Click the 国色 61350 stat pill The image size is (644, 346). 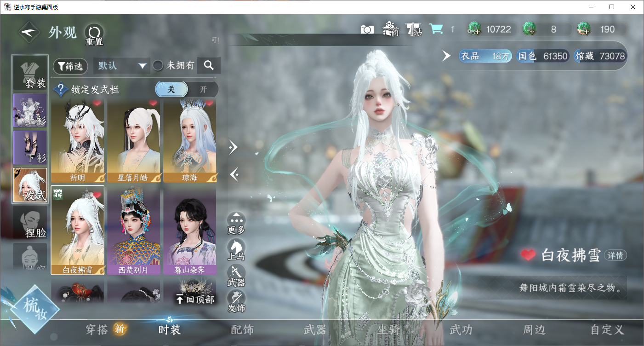pos(543,56)
